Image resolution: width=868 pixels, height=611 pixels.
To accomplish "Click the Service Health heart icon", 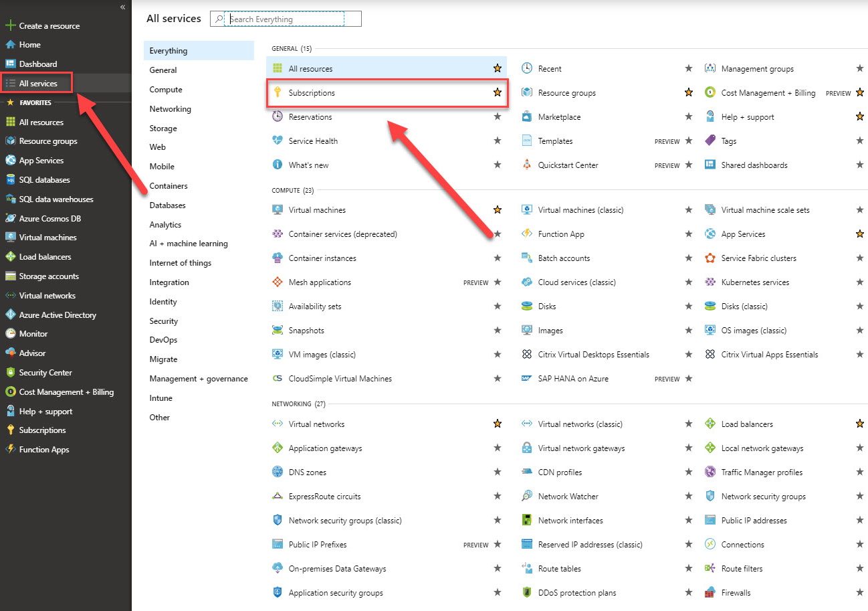I will point(278,141).
